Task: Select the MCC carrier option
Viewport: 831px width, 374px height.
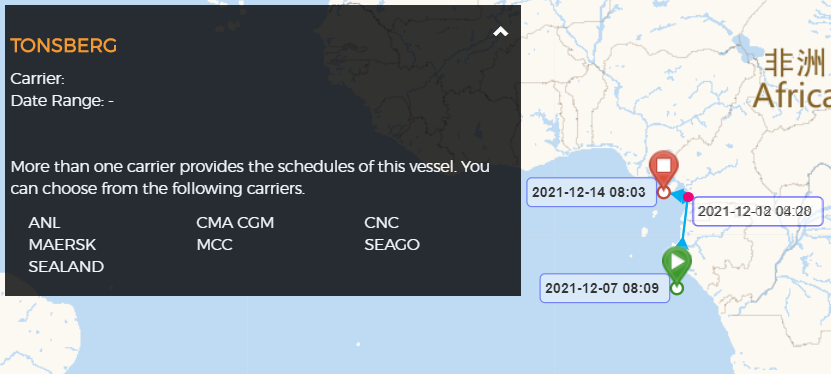Action: point(215,245)
